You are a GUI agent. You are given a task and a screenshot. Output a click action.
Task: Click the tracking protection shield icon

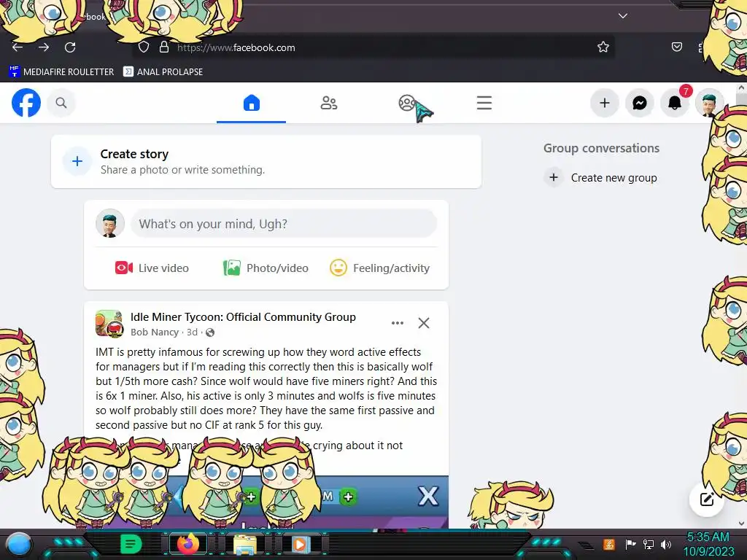coord(144,47)
